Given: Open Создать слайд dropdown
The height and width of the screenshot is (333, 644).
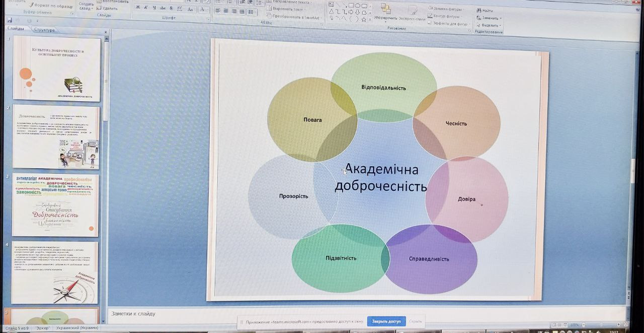Looking at the screenshot, I should 86,7.
